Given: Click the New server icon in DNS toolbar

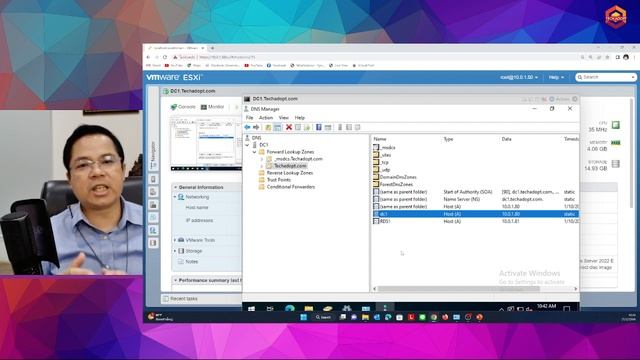Looking at the screenshot, I should coord(340,127).
